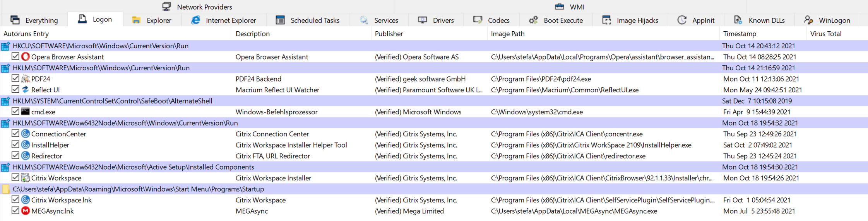Image resolution: width=868 pixels, height=221 pixels.
Task: Click the Macrium Reflect UI icon
Action: coord(26,90)
